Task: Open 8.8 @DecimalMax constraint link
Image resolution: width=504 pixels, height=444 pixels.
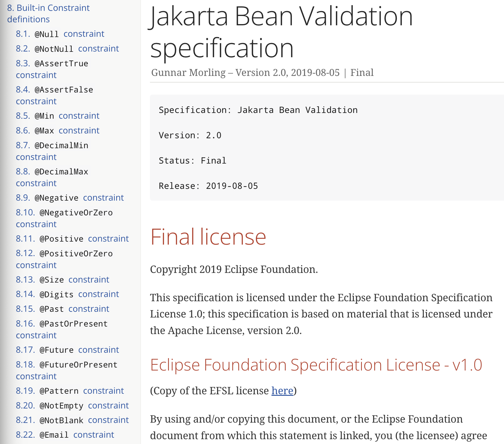Action: tap(52, 177)
